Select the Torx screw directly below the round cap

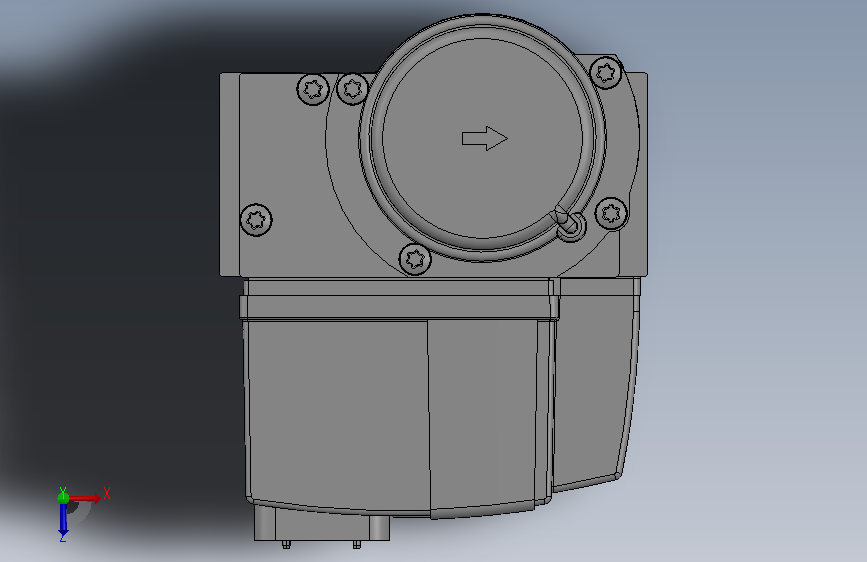pyautogui.click(x=415, y=258)
